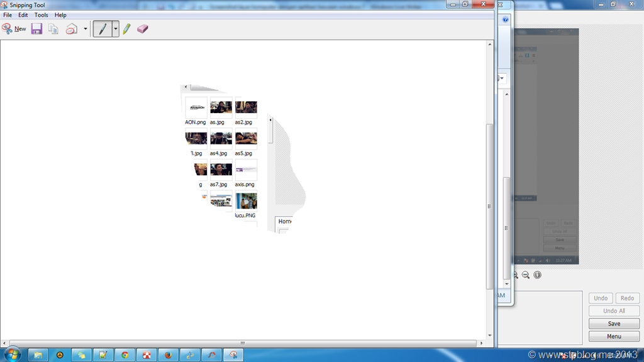Screen dimensions: 644x362
Task: Open Windows Explorer from the taskbar
Action: click(x=38, y=355)
